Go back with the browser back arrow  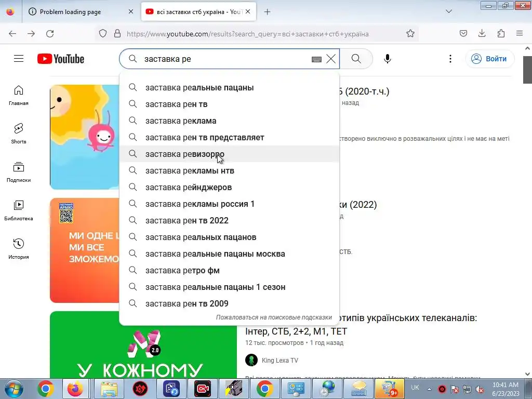[12, 34]
